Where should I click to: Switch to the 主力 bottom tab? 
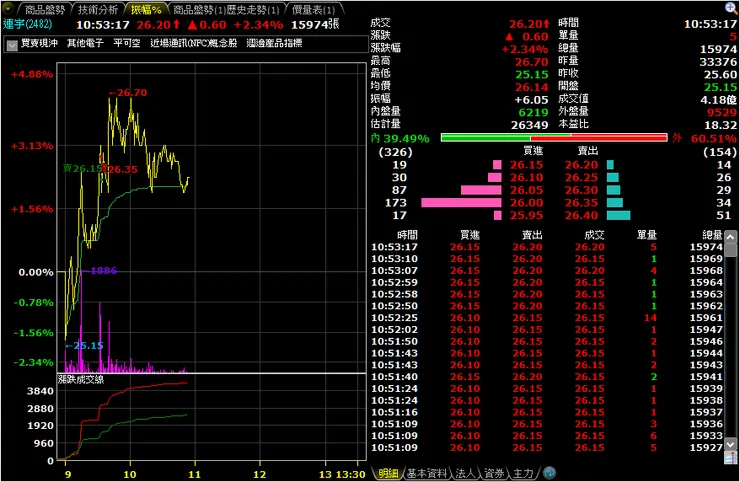tap(523, 473)
